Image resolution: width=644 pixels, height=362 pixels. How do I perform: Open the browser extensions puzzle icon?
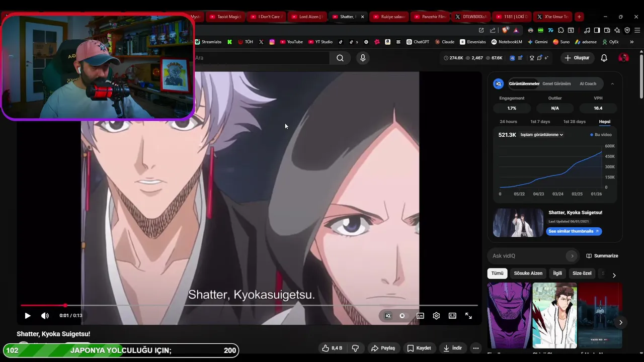pyautogui.click(x=561, y=30)
